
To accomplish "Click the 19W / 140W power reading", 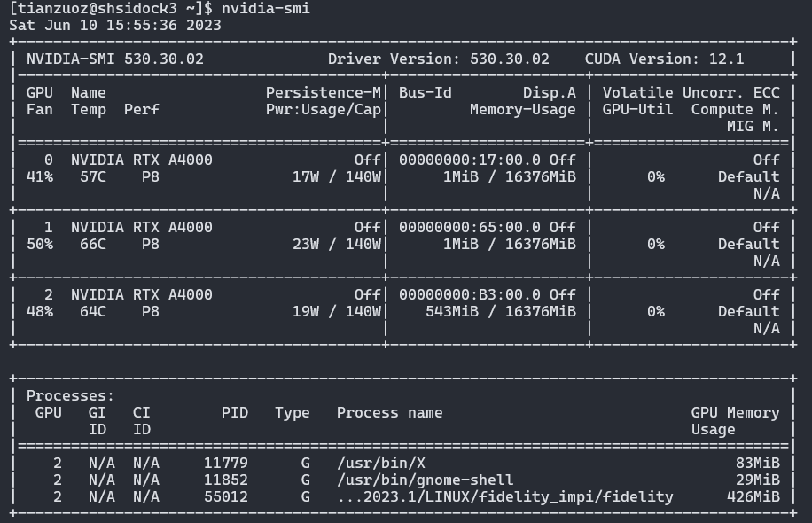I will pyautogui.click(x=337, y=312).
